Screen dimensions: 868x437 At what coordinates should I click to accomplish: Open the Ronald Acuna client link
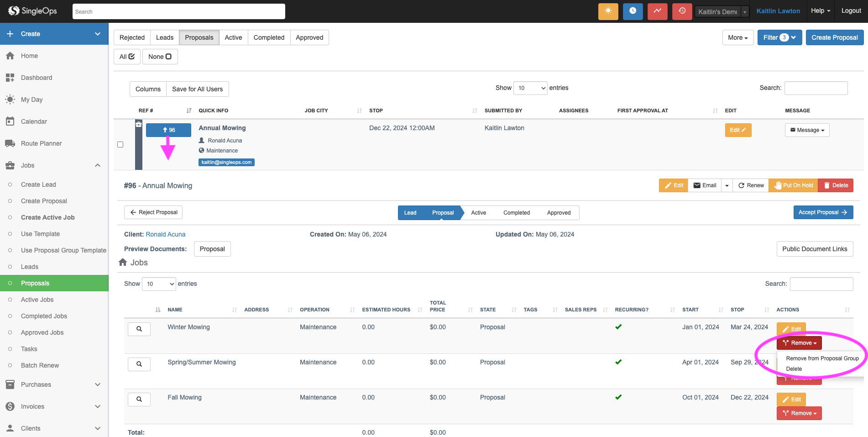pyautogui.click(x=166, y=234)
